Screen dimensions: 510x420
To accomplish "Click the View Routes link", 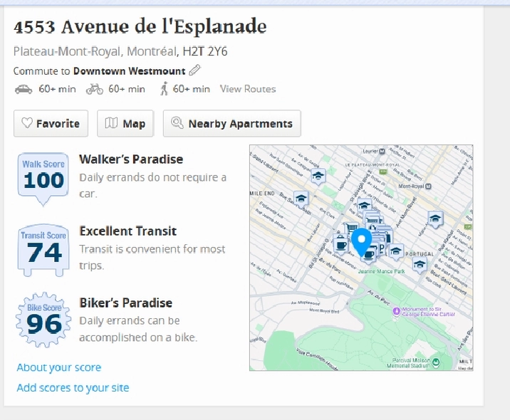I will [248, 89].
